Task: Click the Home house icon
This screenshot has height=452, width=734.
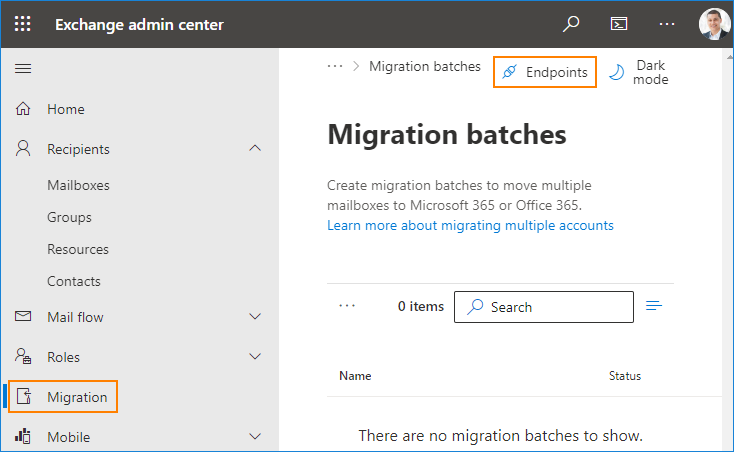Action: (23, 109)
